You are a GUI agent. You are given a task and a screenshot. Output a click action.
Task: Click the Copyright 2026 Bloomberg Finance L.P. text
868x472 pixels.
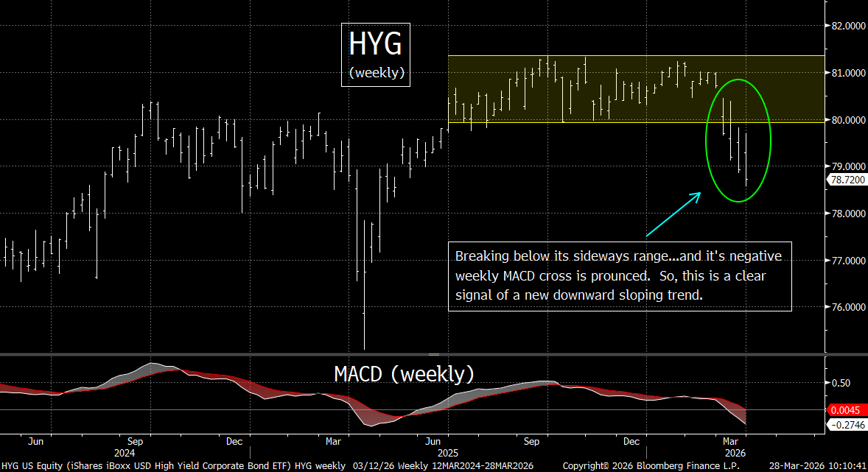tap(651, 466)
